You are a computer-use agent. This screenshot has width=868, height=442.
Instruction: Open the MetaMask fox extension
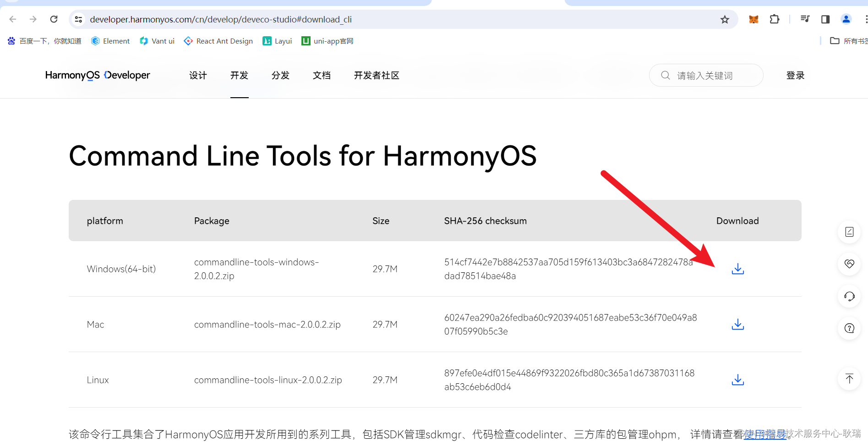pyautogui.click(x=753, y=19)
